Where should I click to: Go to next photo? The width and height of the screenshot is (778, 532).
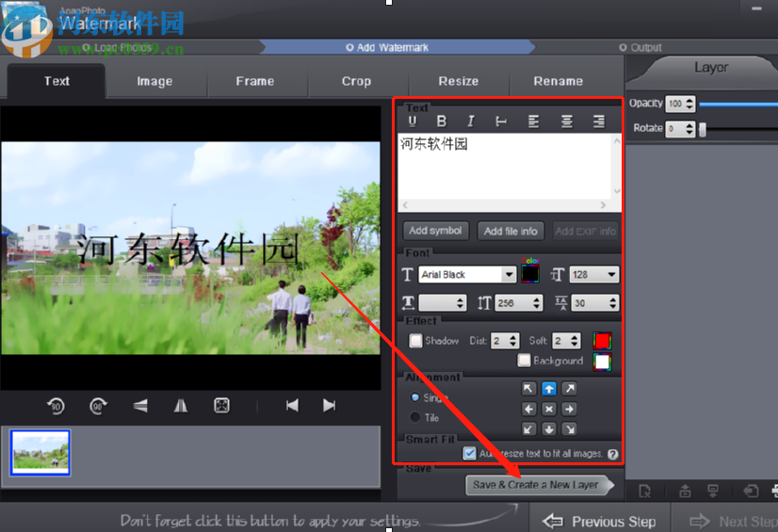click(x=329, y=406)
